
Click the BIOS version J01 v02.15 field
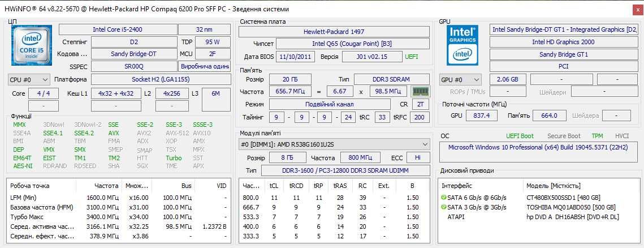click(372, 57)
